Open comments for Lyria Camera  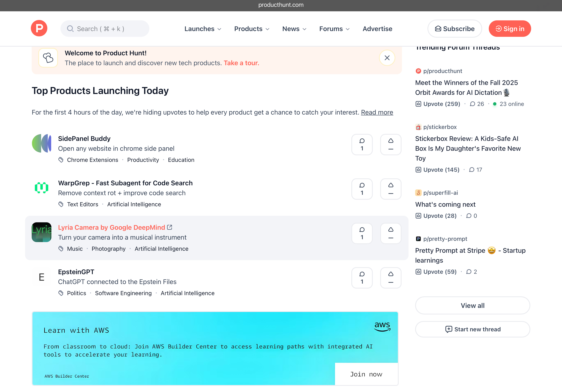tap(362, 233)
